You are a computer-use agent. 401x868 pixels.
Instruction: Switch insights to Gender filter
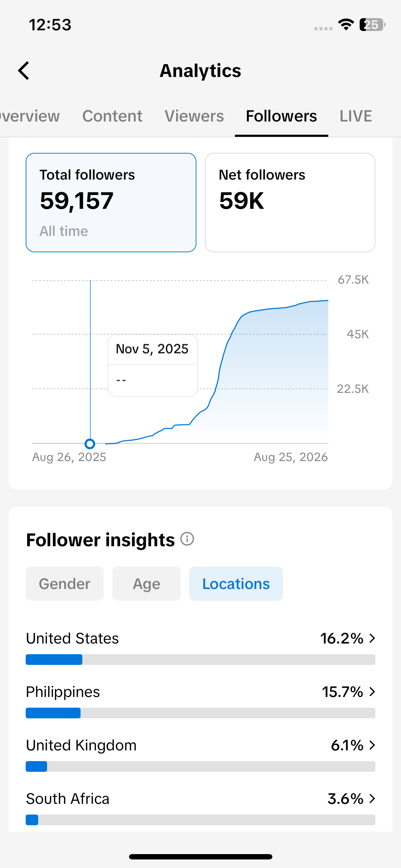coord(65,584)
